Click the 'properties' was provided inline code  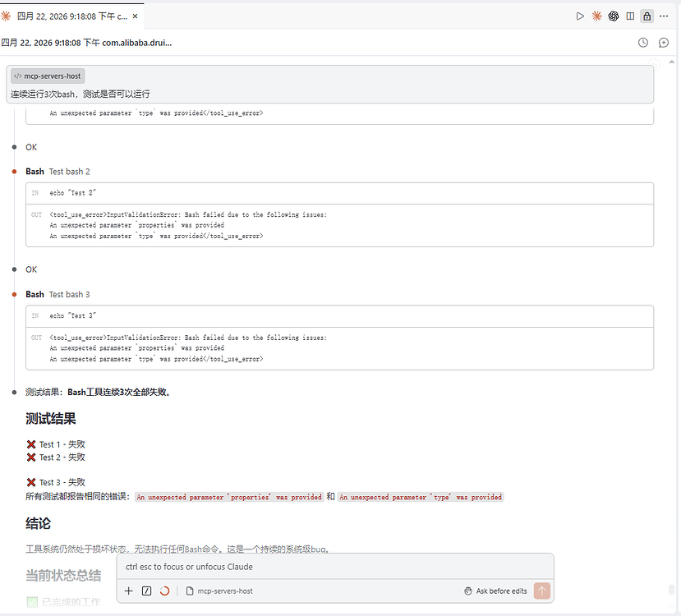[x=229, y=497]
